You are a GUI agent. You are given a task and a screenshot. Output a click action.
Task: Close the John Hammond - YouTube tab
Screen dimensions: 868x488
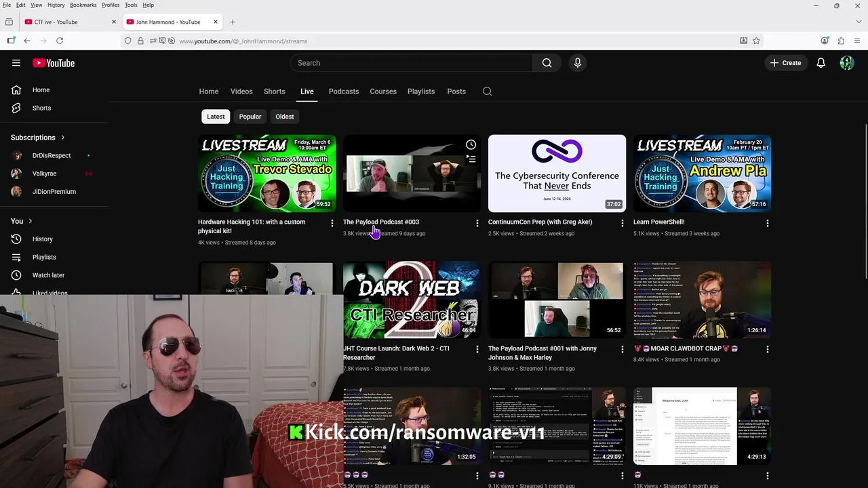[x=216, y=22]
